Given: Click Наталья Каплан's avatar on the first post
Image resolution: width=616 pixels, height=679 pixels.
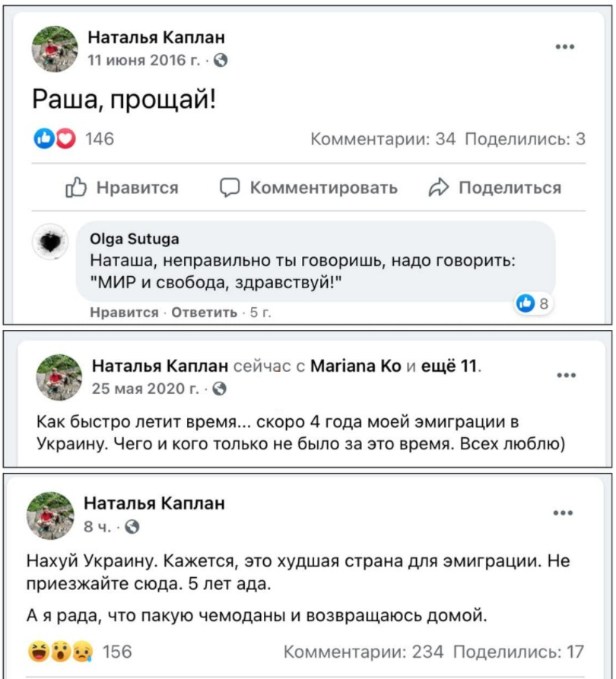Looking at the screenshot, I should click(x=55, y=49).
